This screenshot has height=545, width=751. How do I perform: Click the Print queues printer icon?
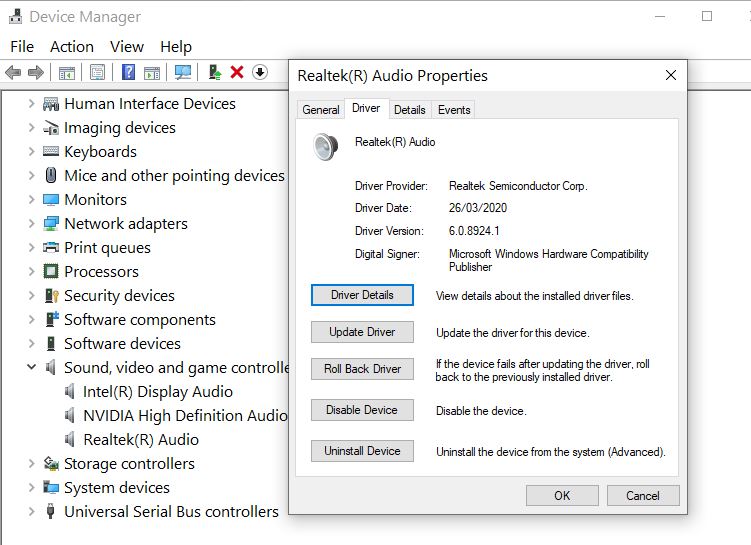[51, 247]
